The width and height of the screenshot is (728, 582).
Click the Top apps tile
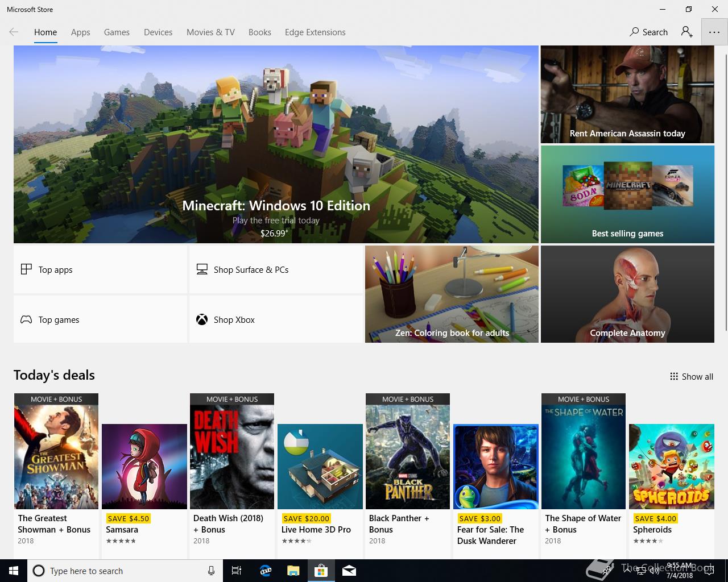pos(100,269)
